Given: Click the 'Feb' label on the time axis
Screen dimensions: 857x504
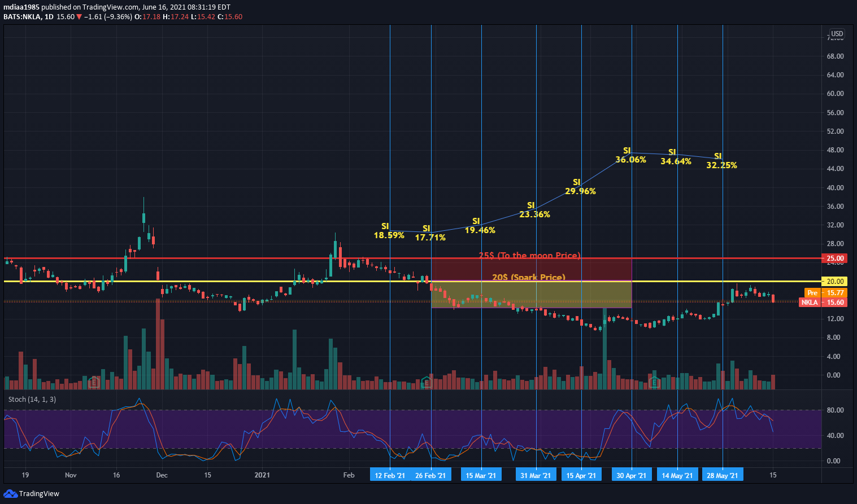Looking at the screenshot, I should point(349,475).
